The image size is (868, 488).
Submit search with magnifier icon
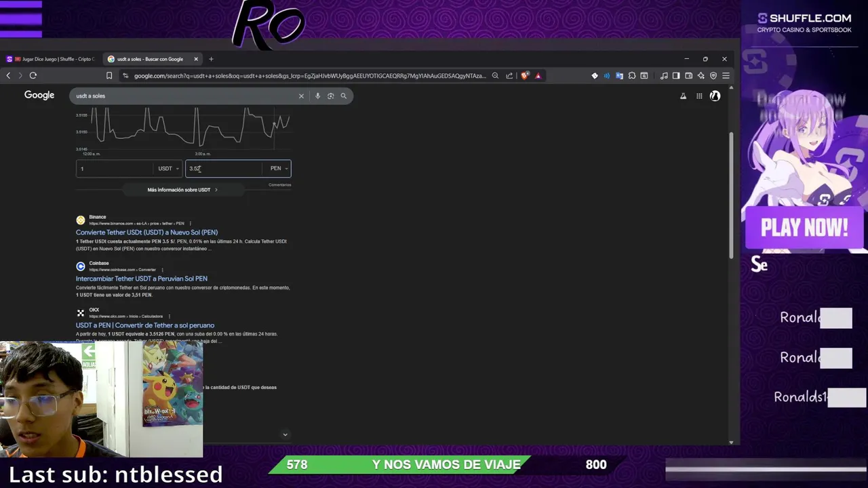pyautogui.click(x=344, y=96)
